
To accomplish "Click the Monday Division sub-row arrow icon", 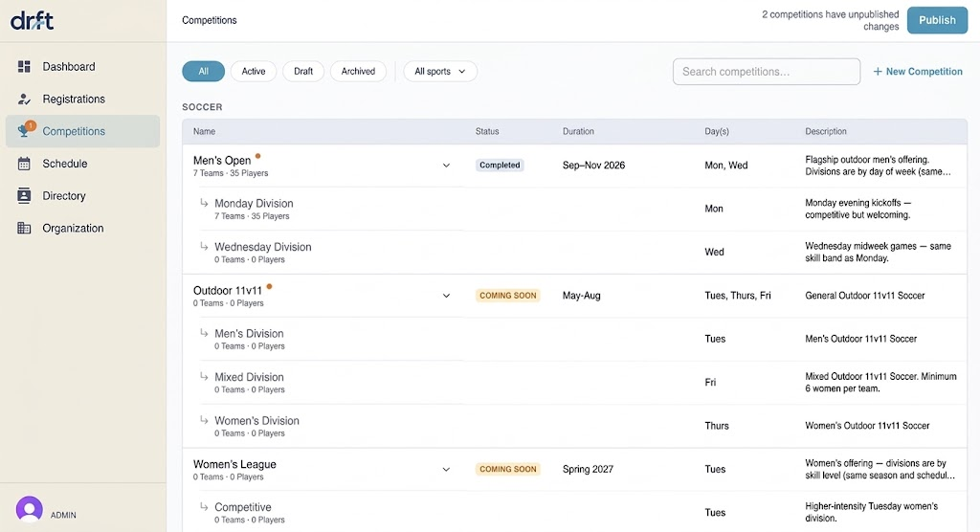I will (x=204, y=203).
